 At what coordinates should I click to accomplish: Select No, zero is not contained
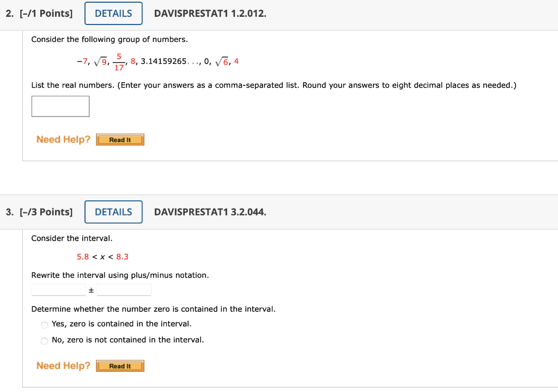pyautogui.click(x=44, y=341)
